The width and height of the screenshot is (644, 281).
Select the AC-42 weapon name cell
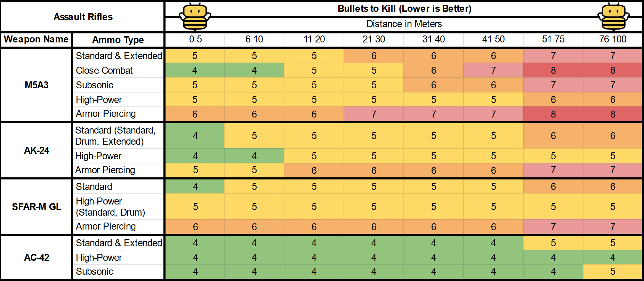(37, 257)
